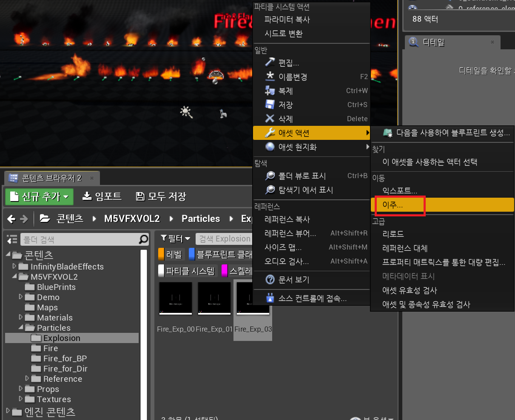Click the forward arrow in Content Browser

pos(24,219)
